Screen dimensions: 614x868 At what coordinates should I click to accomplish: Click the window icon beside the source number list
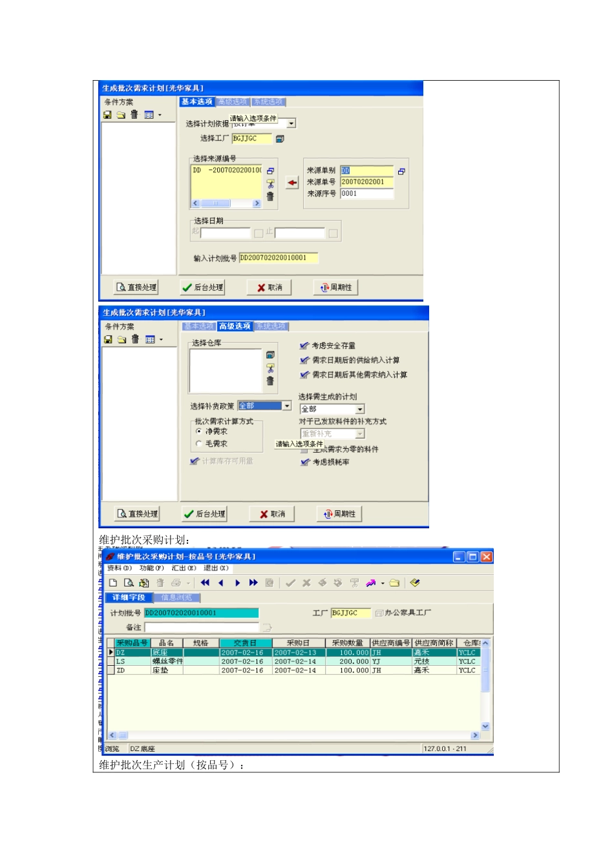tap(270, 171)
